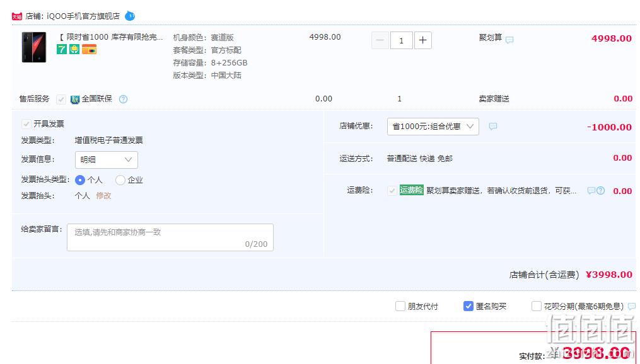Toggle the 开具发票 checkbox
This screenshot has width=640, height=364.
click(x=26, y=123)
